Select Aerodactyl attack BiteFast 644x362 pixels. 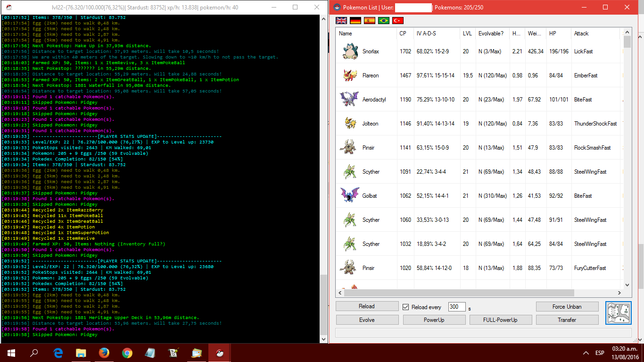(x=583, y=100)
